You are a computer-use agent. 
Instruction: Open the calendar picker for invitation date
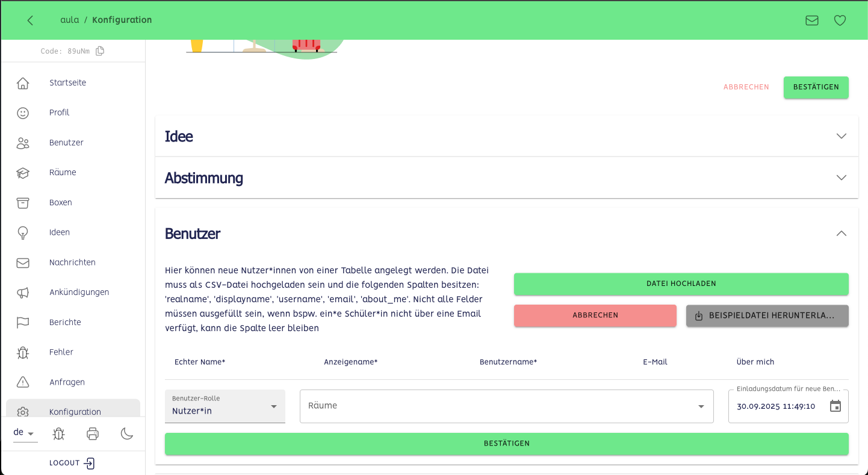pos(835,406)
